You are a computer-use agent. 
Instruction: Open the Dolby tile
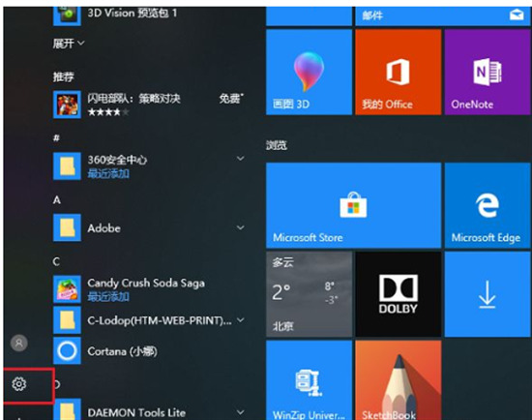398,294
